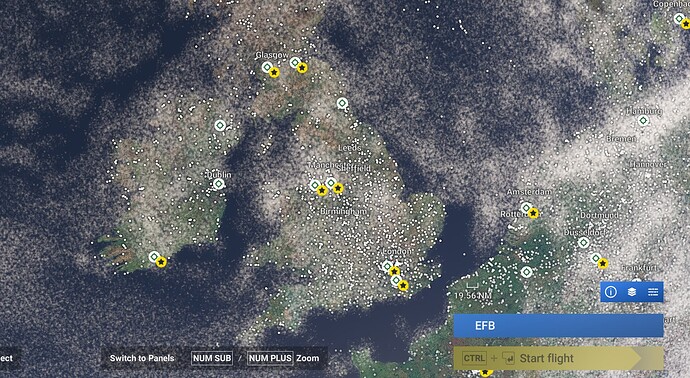Click Switch to Panels

(142, 358)
